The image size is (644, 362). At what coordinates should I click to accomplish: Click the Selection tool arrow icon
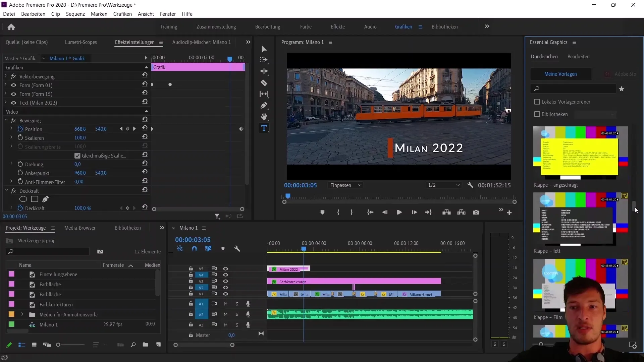(264, 49)
